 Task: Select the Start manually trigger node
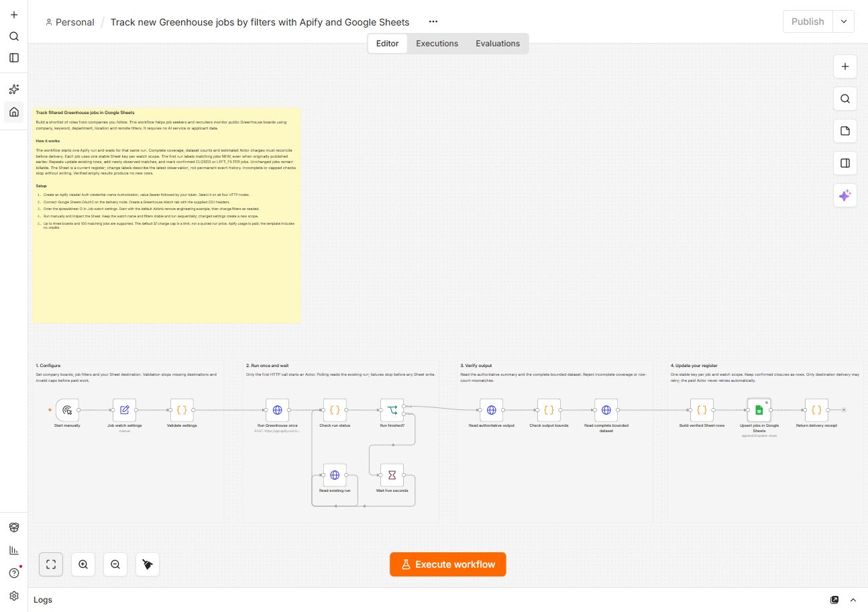(x=67, y=409)
